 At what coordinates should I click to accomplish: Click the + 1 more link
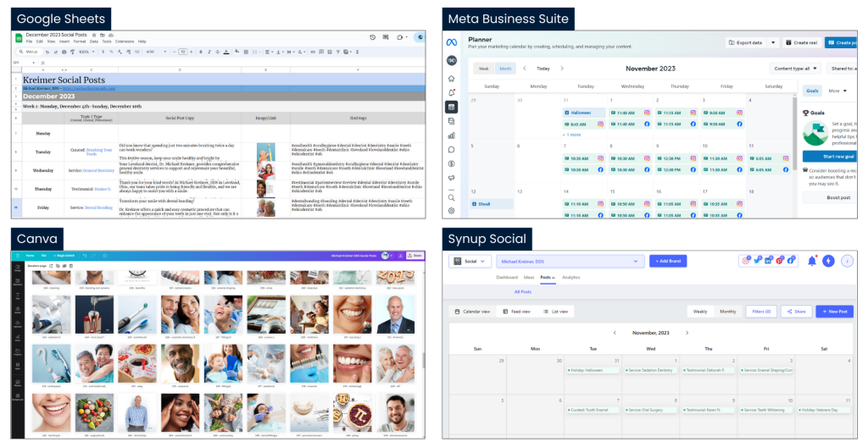coord(572,135)
